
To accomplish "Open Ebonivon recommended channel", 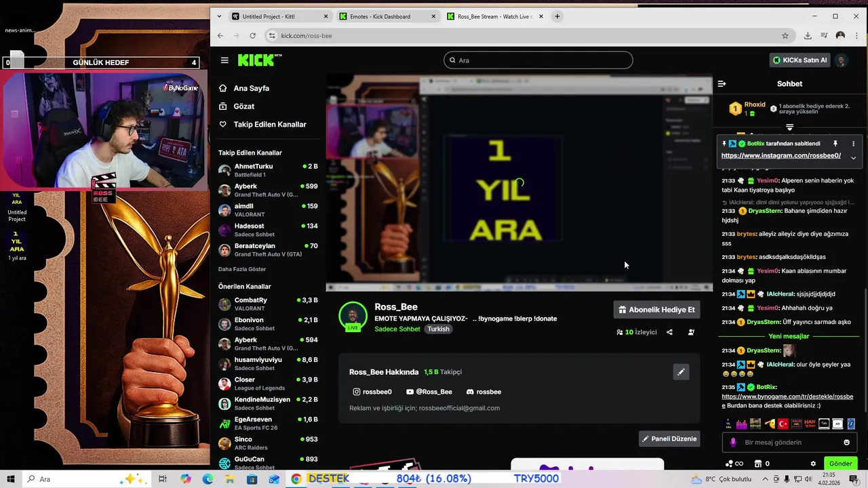I will pyautogui.click(x=268, y=324).
